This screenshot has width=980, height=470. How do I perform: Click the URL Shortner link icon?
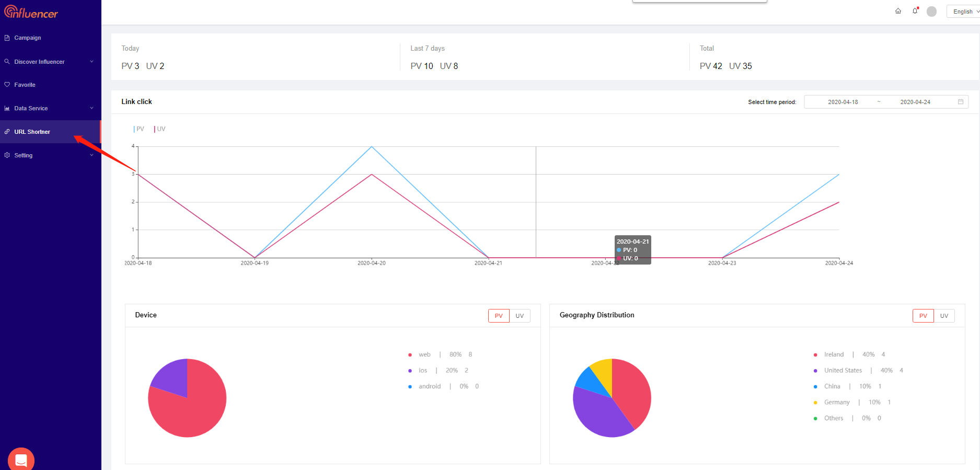coord(7,132)
